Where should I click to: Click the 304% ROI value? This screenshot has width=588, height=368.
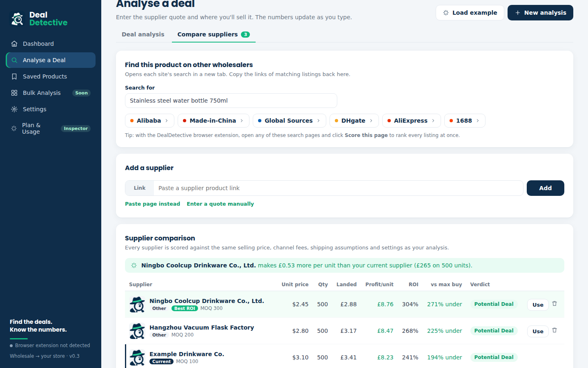point(410,304)
